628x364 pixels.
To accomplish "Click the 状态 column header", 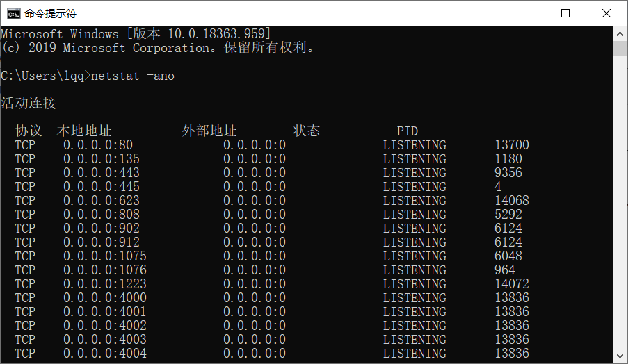I will click(307, 131).
